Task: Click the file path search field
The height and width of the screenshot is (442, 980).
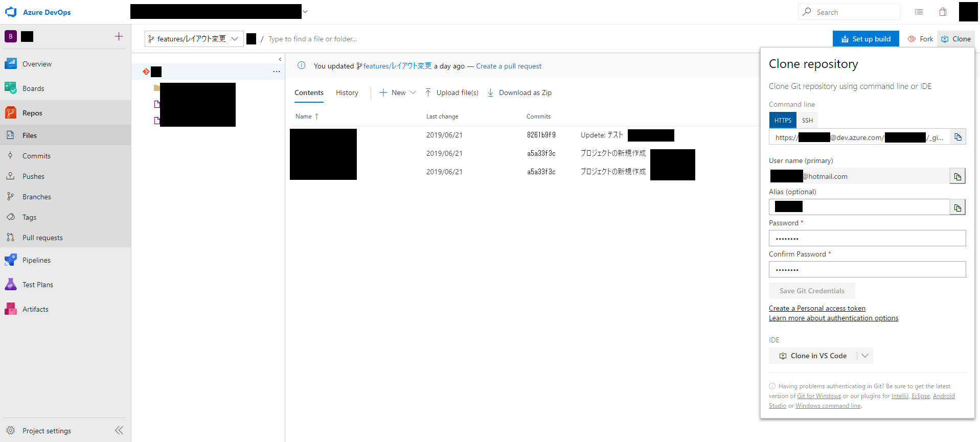Action: pos(313,39)
